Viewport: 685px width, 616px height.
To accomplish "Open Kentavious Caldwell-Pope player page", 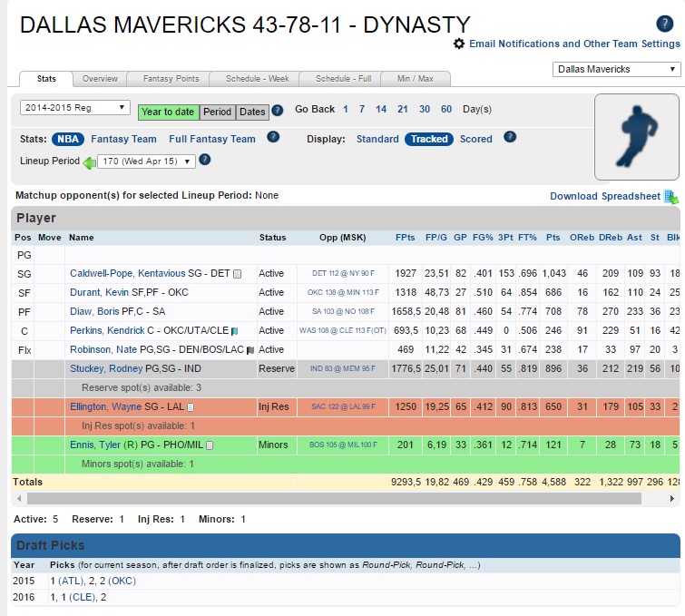I will click(x=127, y=273).
